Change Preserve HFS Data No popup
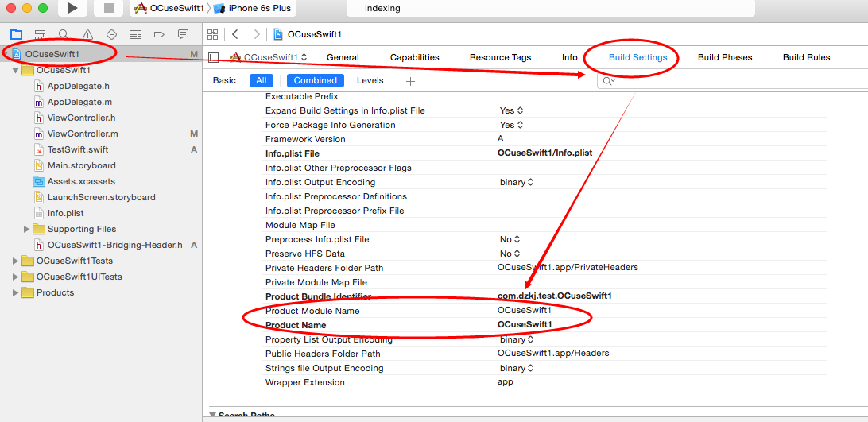This screenshot has height=422, width=868. pos(510,254)
